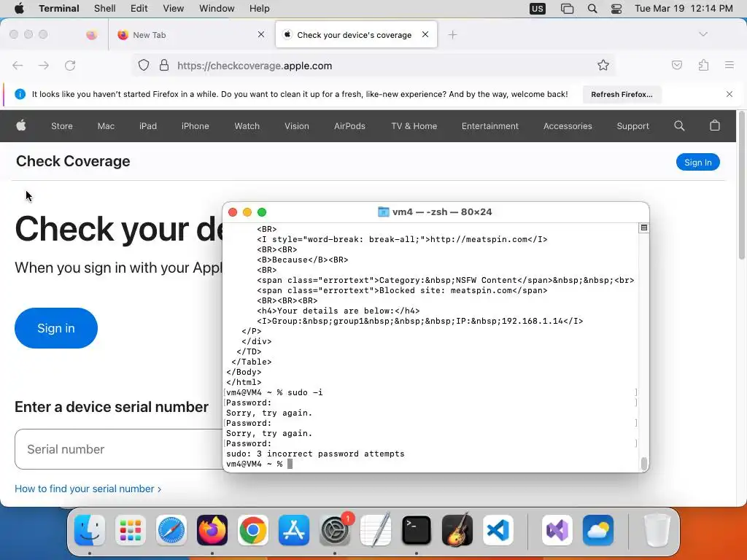The width and height of the screenshot is (747, 560).
Task: Click the site security padlock icon
Action: click(x=164, y=65)
